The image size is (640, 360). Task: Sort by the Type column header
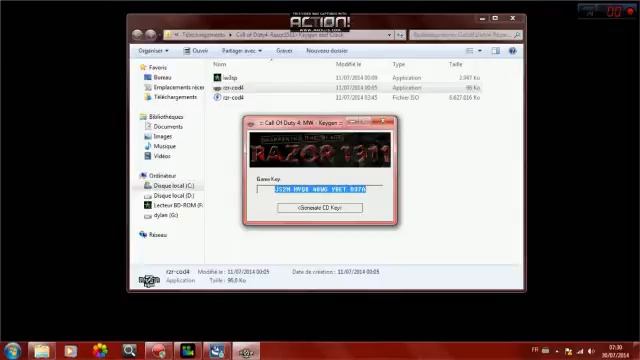[x=399, y=64]
